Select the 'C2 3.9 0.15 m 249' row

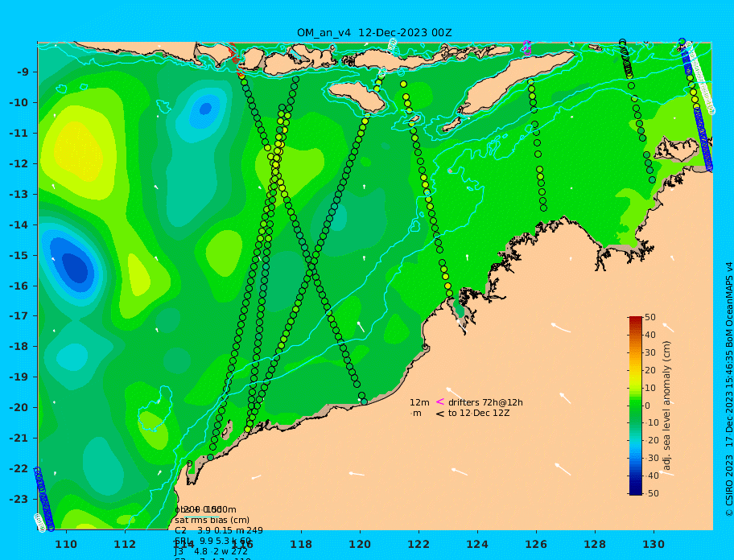pyautogui.click(x=219, y=530)
